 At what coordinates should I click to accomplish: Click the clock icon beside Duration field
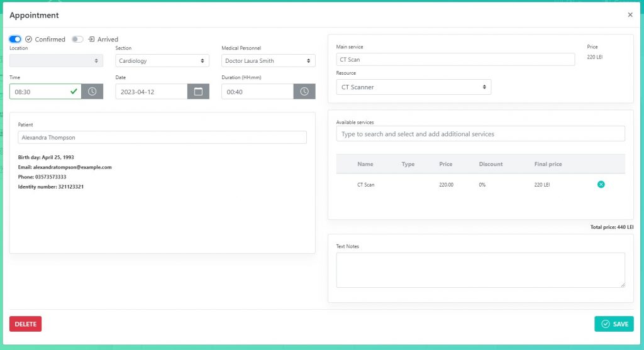click(x=304, y=91)
